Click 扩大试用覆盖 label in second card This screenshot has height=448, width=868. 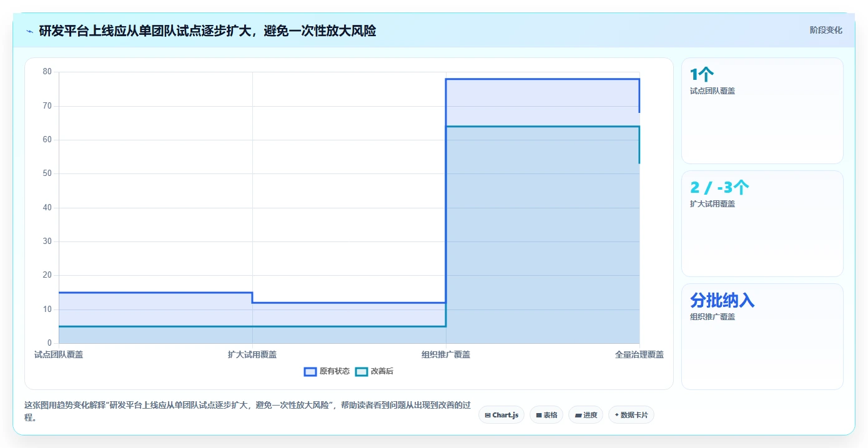point(713,204)
